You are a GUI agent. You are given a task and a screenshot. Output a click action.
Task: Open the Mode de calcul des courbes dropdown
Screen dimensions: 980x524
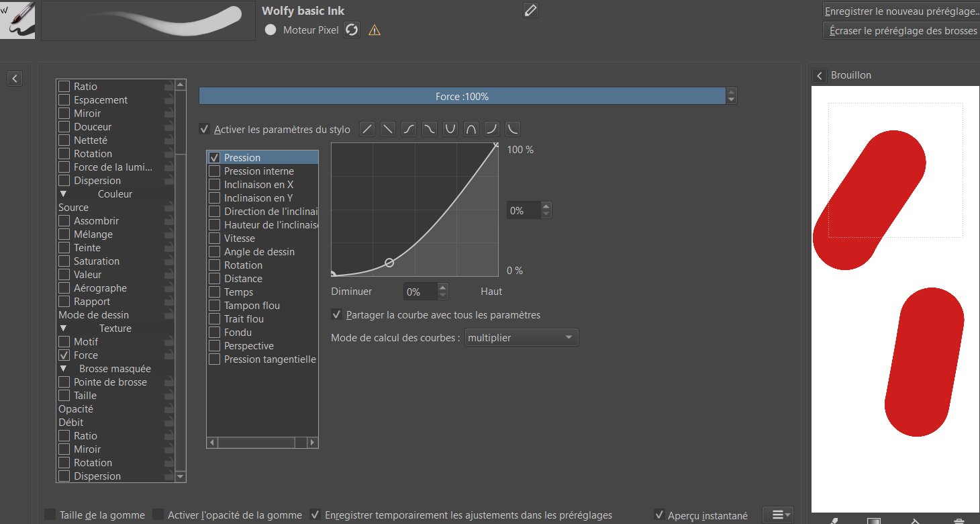pos(522,337)
